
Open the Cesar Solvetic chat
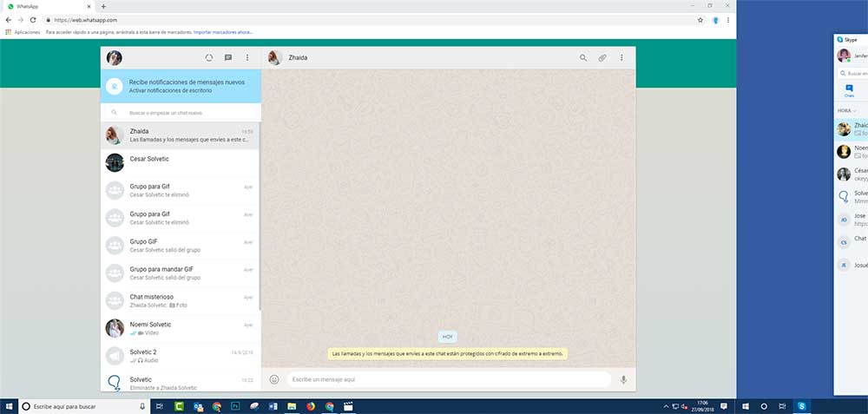180,162
